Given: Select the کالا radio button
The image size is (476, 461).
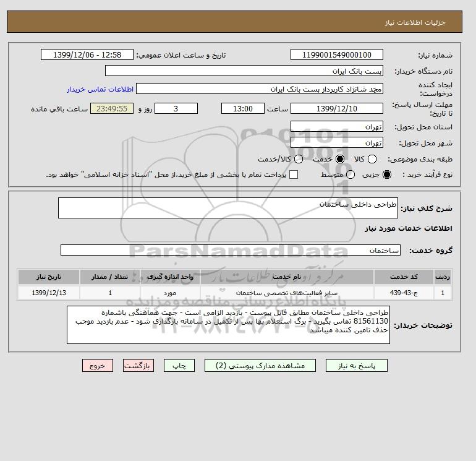Looking at the screenshot, I should [372, 159].
